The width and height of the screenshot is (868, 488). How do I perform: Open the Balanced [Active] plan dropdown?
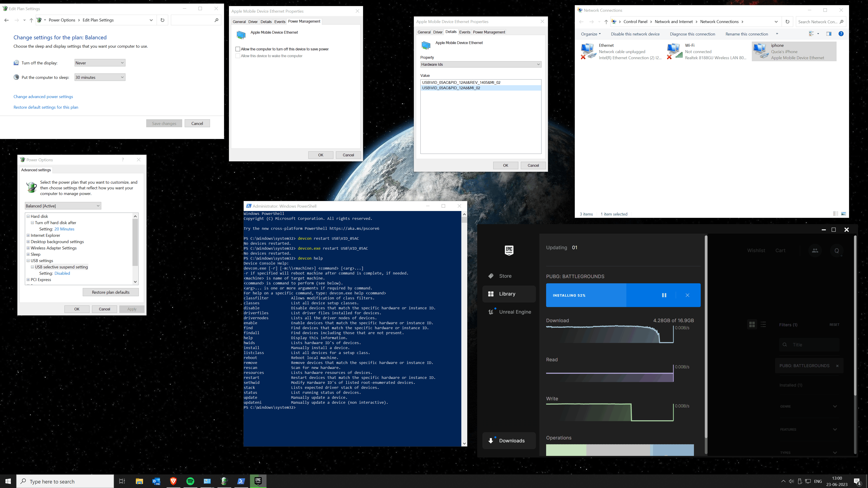click(63, 206)
